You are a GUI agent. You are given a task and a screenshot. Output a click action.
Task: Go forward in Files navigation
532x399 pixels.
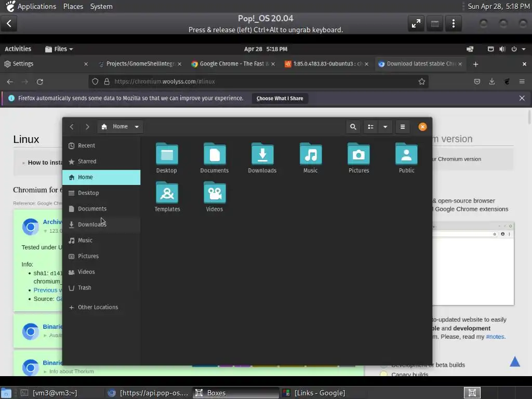[87, 127]
